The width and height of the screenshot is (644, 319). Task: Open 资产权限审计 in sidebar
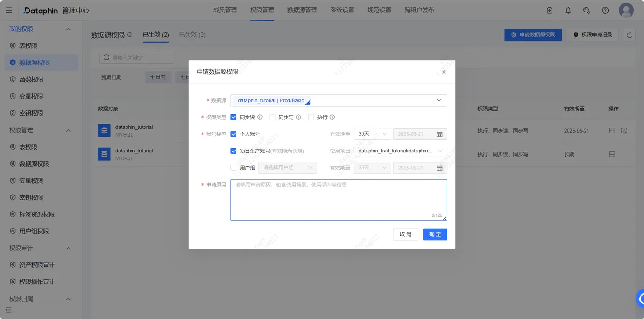(37, 265)
